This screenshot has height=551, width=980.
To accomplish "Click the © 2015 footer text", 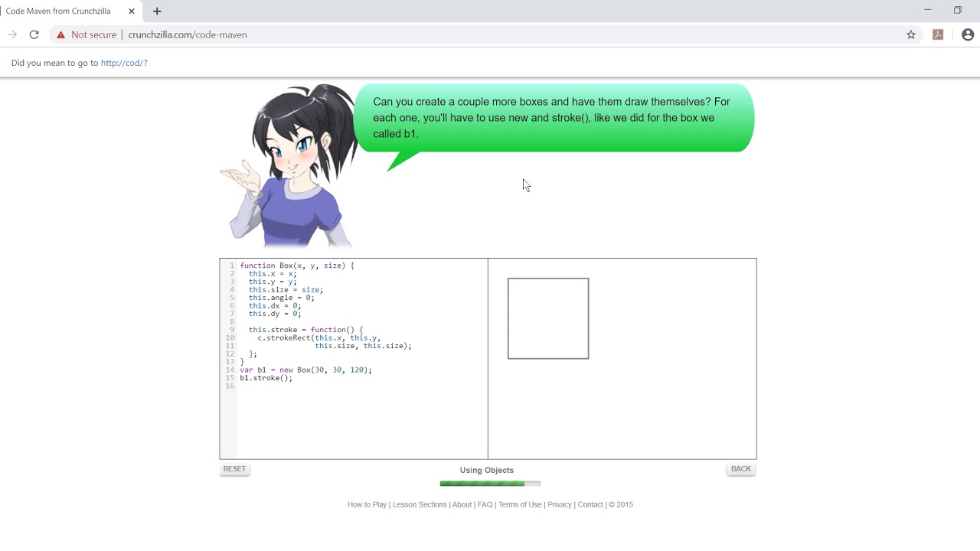I will [x=621, y=504].
